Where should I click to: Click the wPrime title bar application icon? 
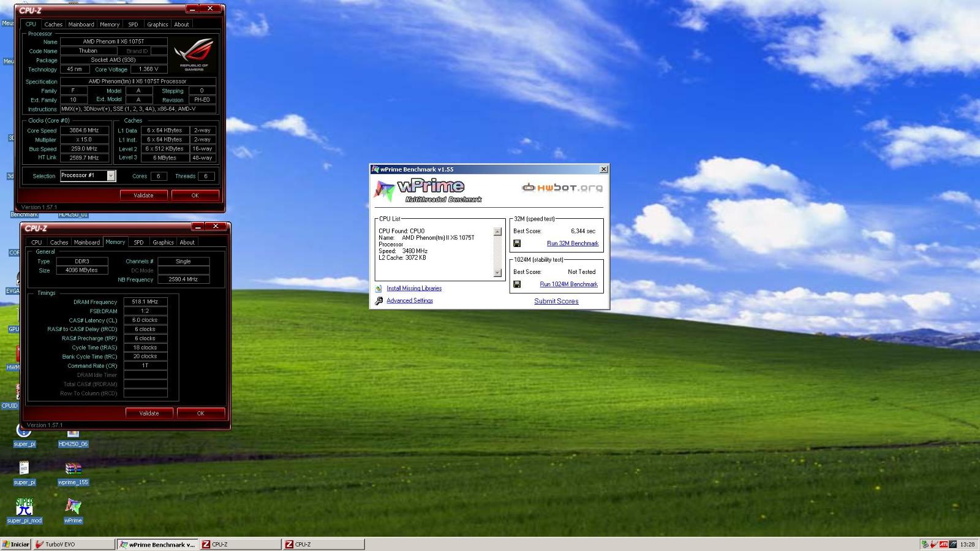point(375,169)
